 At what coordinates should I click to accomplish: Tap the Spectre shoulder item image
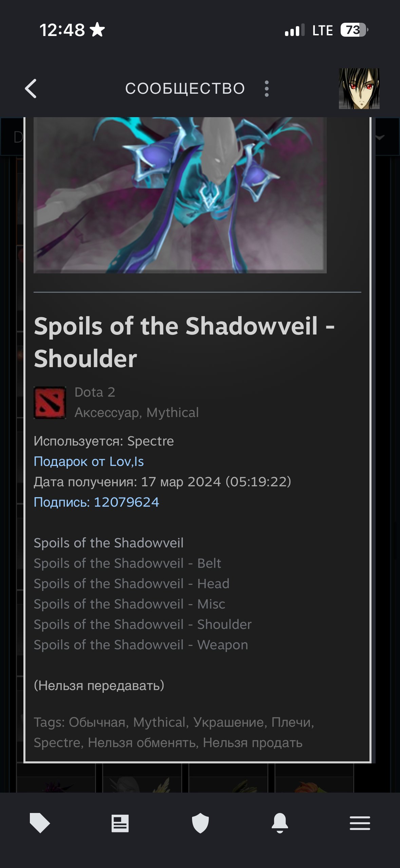[180, 195]
